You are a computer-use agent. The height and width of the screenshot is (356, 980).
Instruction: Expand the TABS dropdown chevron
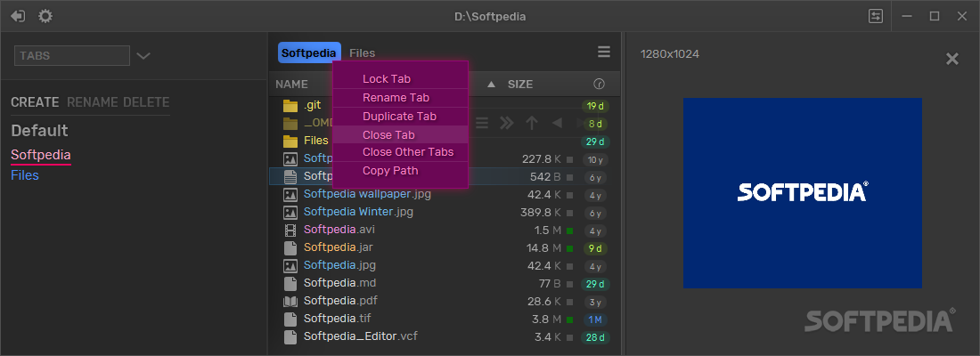pos(143,55)
